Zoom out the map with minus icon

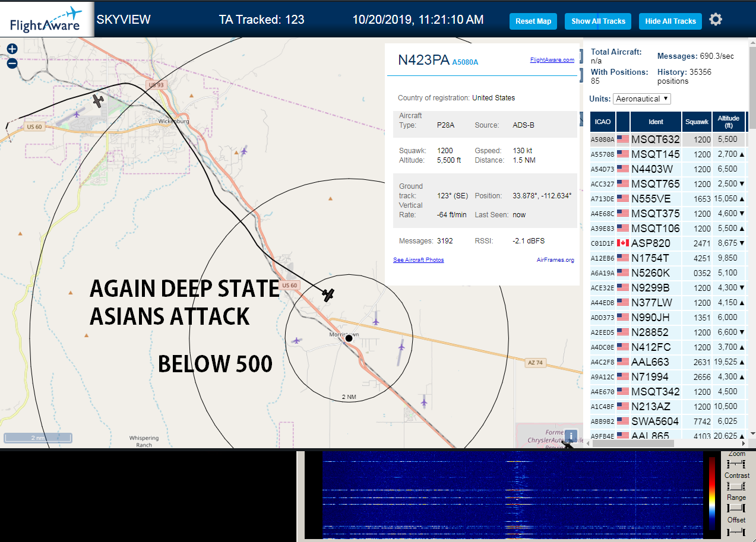tap(12, 64)
